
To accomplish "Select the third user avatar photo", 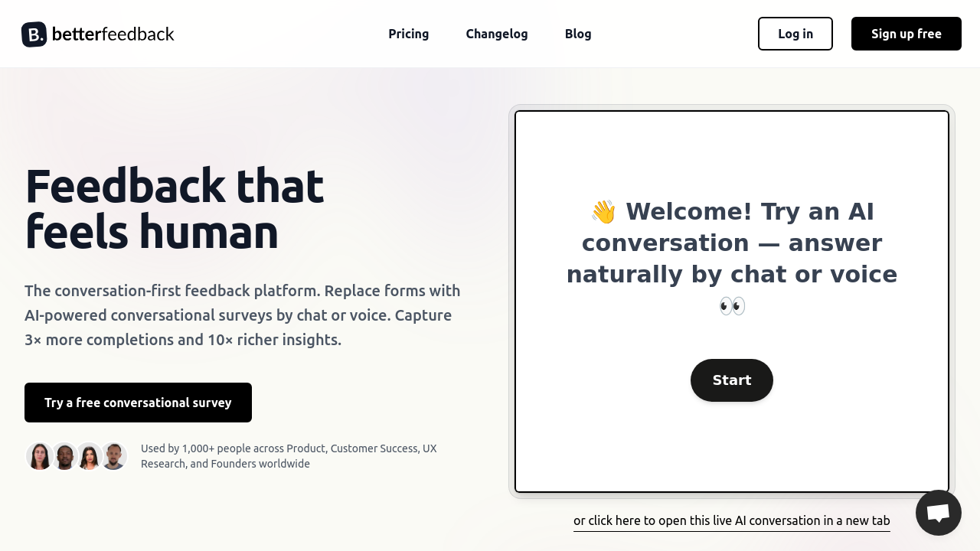I will [x=89, y=456].
